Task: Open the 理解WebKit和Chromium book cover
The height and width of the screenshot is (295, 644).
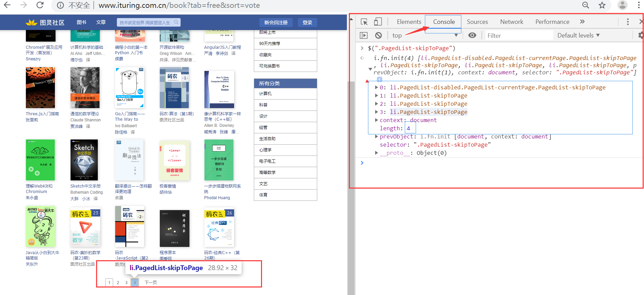Action: [x=40, y=160]
